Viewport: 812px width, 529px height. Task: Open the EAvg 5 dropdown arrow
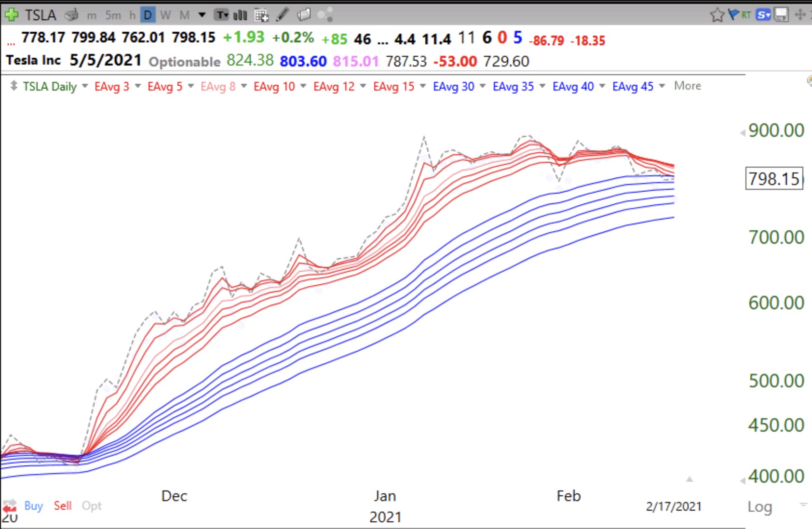coord(190,86)
